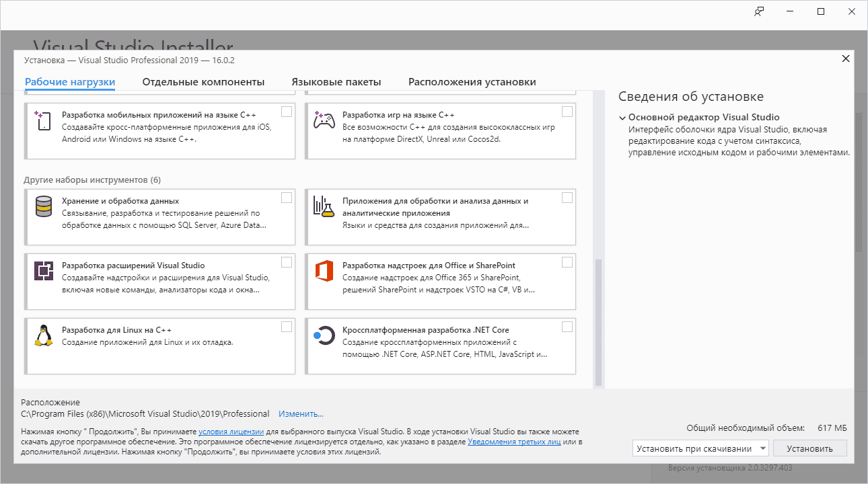The width and height of the screenshot is (868, 484).
Task: Click the C++ game development gamepad icon
Action: tap(324, 121)
